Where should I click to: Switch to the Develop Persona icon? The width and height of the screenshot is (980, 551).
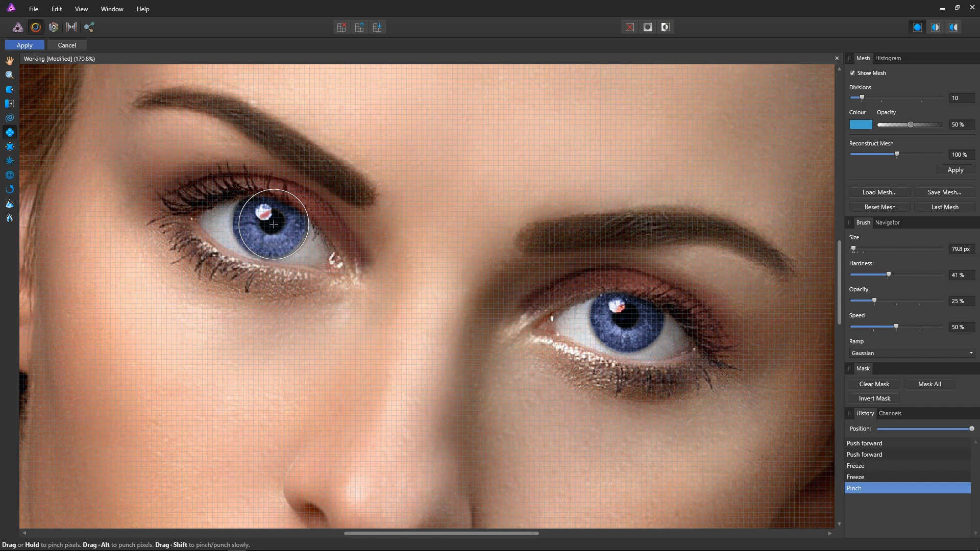[54, 27]
